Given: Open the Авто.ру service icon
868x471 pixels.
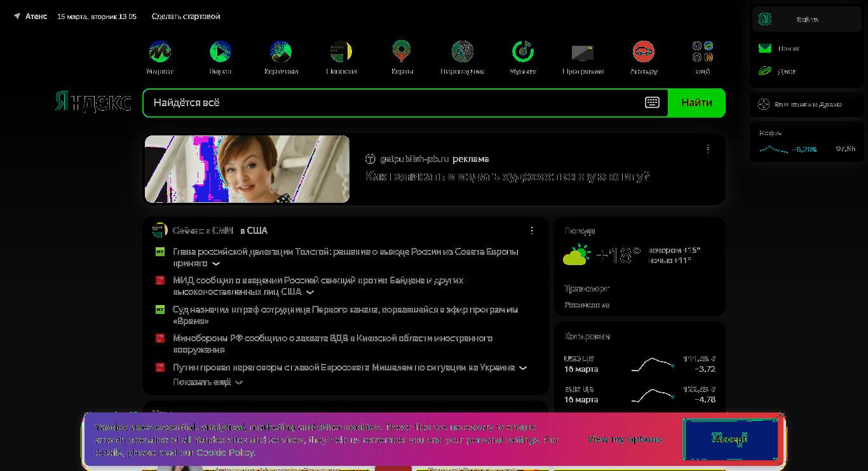Looking at the screenshot, I should click(x=644, y=51).
